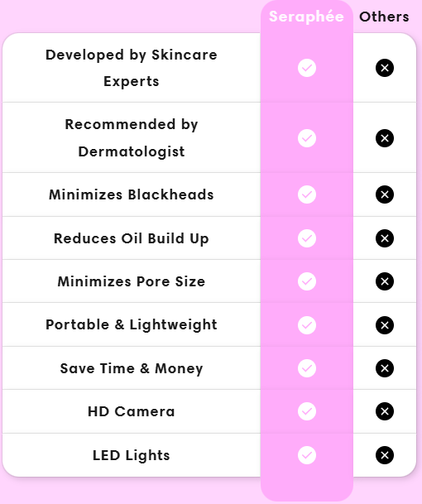
Task: Click the X icon for Recommended by Dermatologist
Action: coord(385,138)
